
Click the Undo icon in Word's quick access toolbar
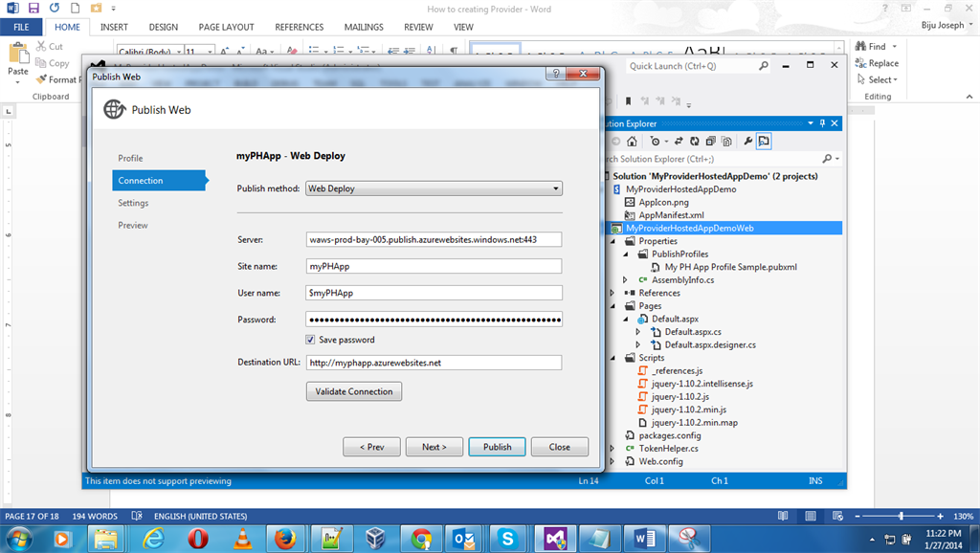point(55,8)
